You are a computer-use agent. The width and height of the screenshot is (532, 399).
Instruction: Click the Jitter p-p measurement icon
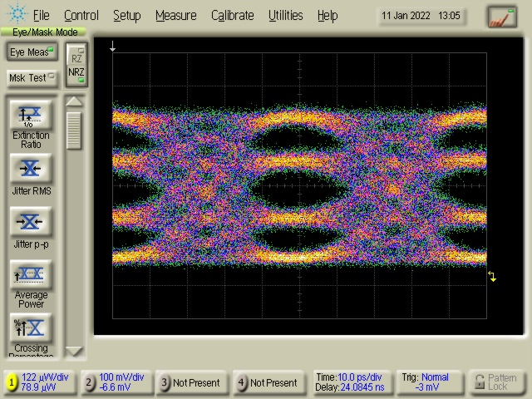30,222
